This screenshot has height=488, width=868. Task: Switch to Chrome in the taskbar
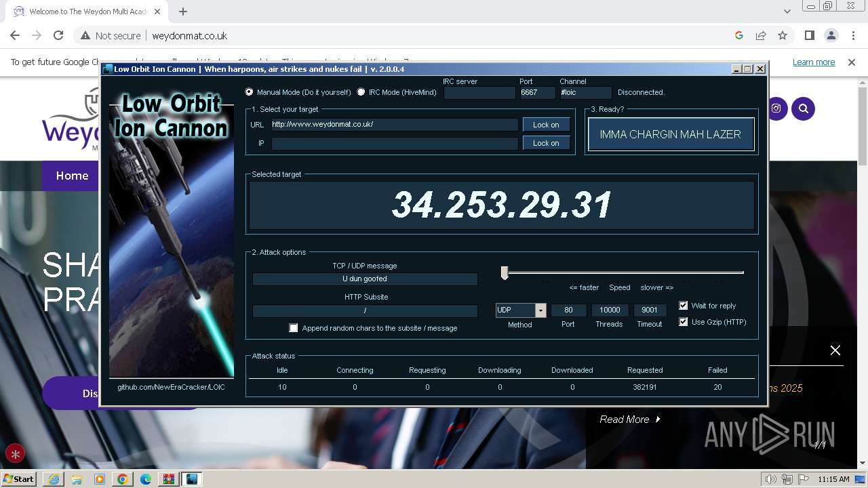tap(122, 479)
